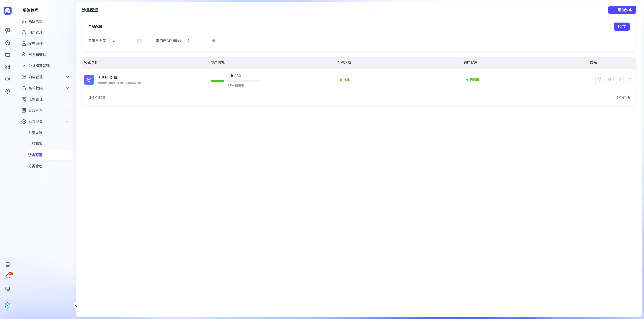
Task: Click the 添加沙盒 button
Action: click(622, 10)
